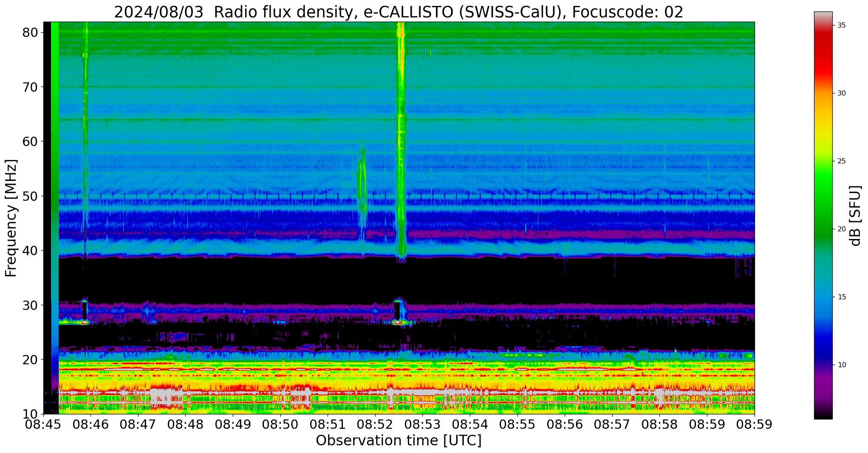Click the 08:52 time tick label

coord(375,425)
